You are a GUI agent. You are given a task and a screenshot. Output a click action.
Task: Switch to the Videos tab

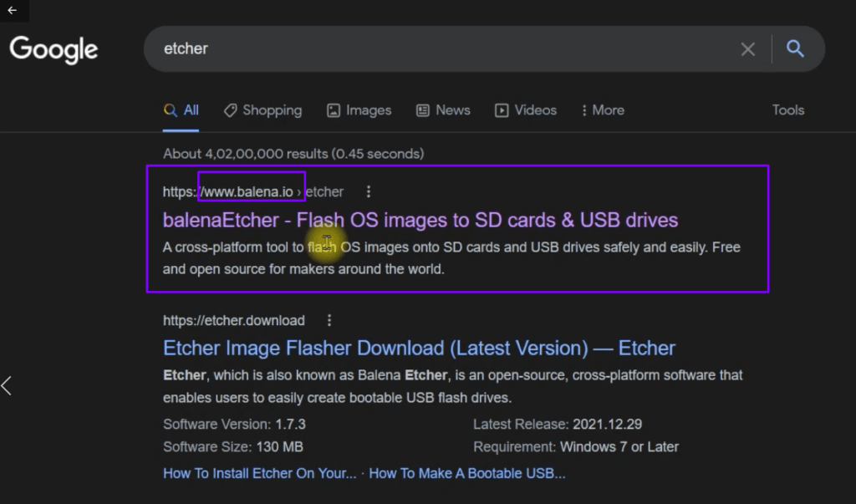coord(526,110)
